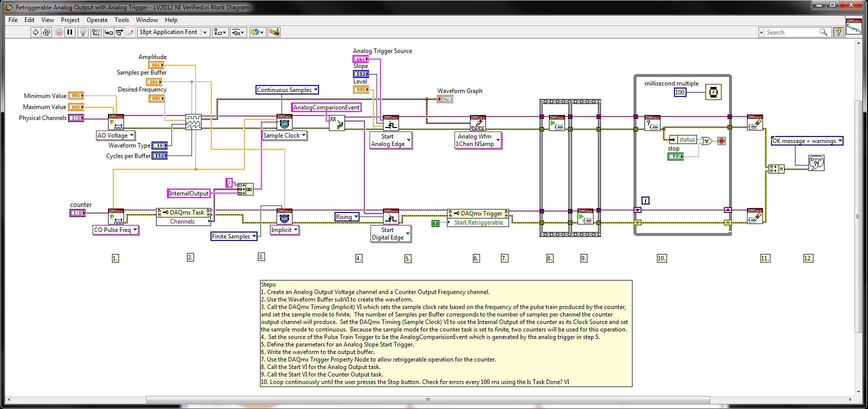868x409 pixels.
Task: Open the Start Analog Edge selector
Action: [390, 140]
